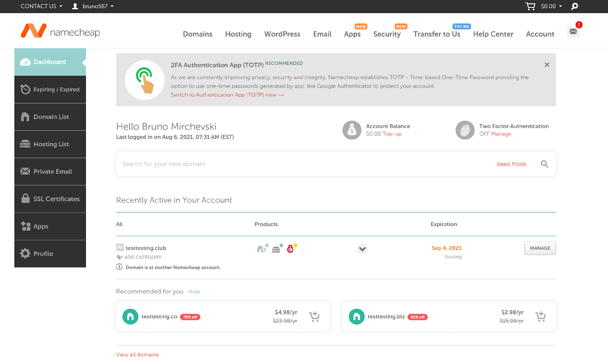Image resolution: width=608 pixels, height=364 pixels.
Task: Click the testtesting.biz domain name
Action: pos(386,317)
